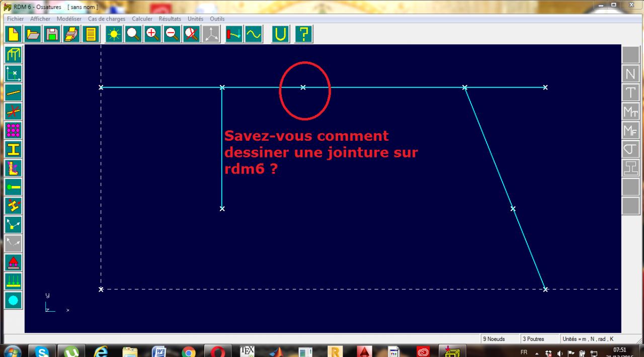Click the I-section outline results icon
The width and height of the screenshot is (644, 357).
click(630, 168)
